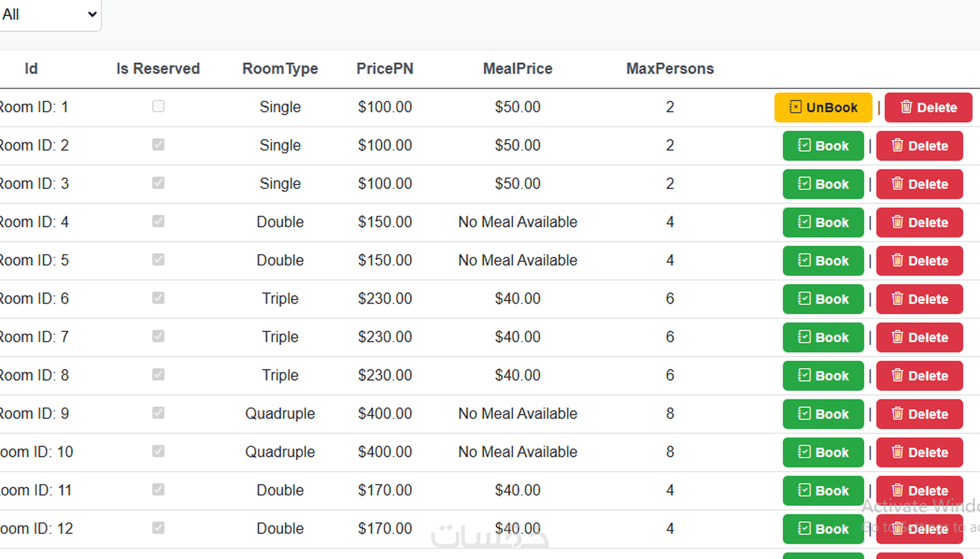
Task: Delete Room ID 9
Action: (x=919, y=414)
